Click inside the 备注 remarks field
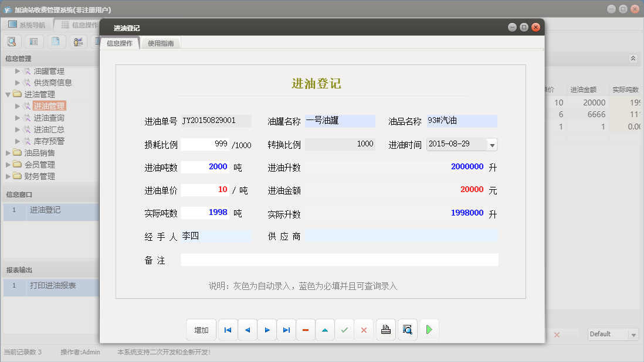This screenshot has height=362, width=644. click(340, 259)
